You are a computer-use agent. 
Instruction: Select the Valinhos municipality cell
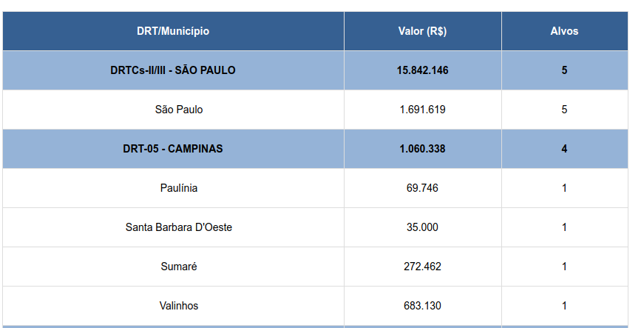pyautogui.click(x=173, y=306)
